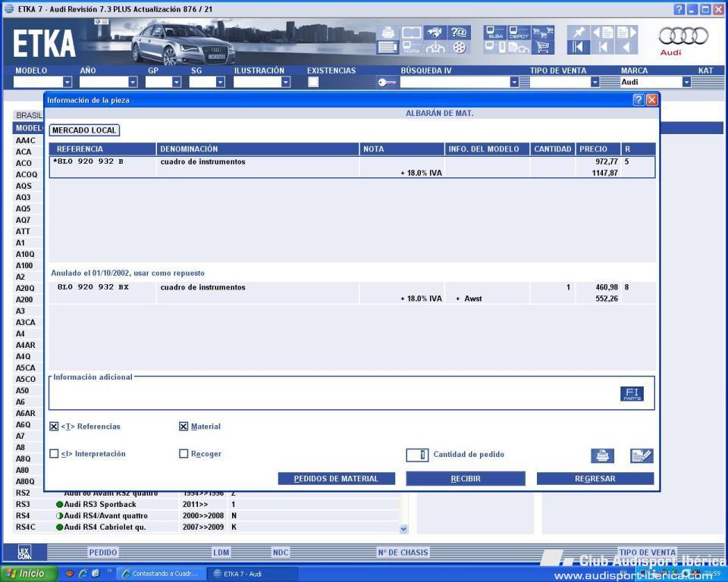
Task: Click the pushpin bookmark icon
Action: pos(579,33)
